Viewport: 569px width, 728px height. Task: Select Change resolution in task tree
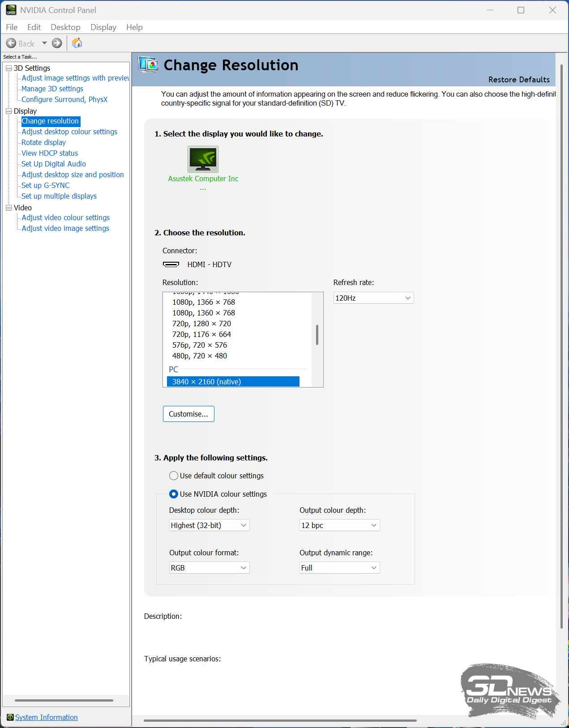pyautogui.click(x=51, y=121)
